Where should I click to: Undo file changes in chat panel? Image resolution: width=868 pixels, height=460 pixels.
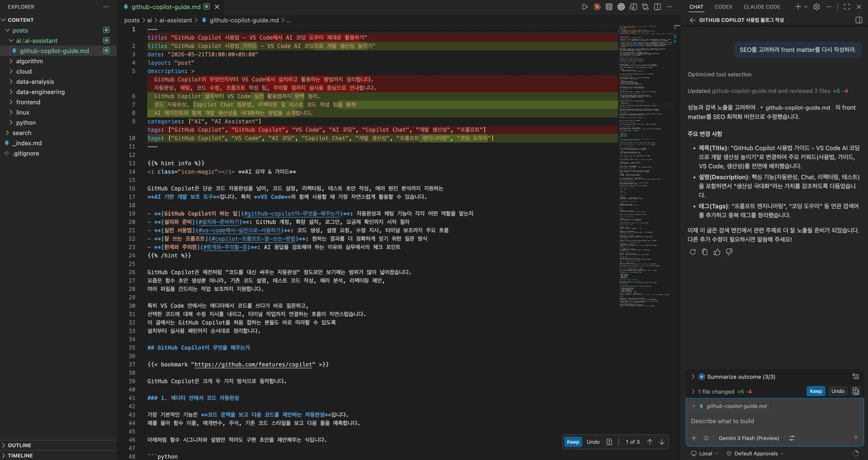[x=838, y=391]
